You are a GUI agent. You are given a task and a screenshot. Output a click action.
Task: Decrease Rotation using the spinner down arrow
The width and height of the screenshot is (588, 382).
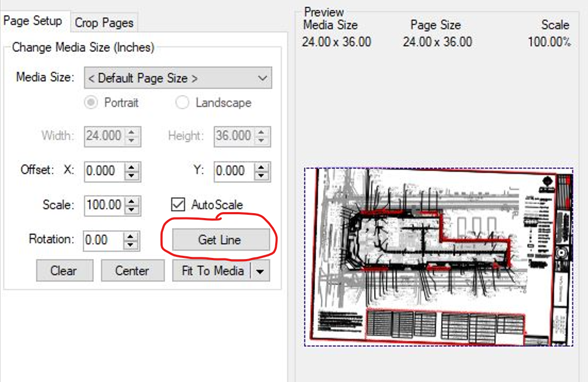click(x=130, y=244)
